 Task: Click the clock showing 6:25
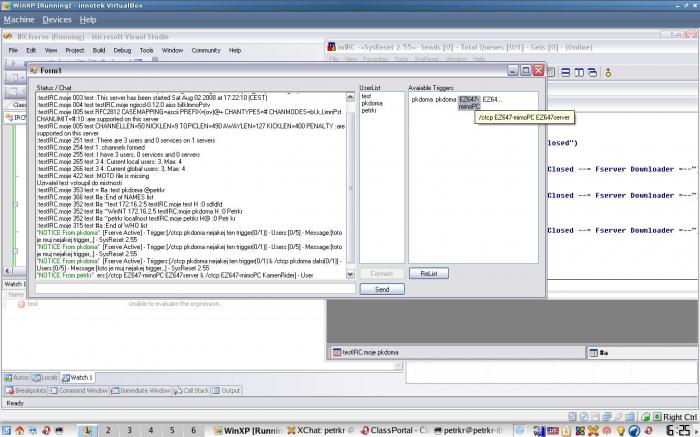pyautogui.click(x=678, y=430)
